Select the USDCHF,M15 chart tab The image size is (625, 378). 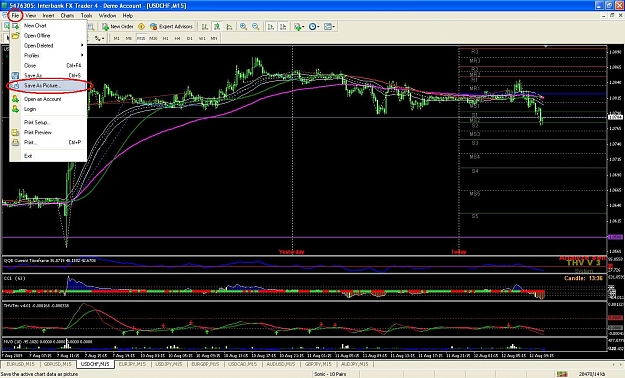(x=95, y=364)
